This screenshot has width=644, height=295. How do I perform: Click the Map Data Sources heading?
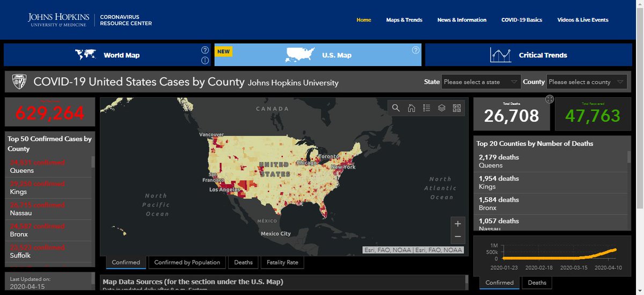[193, 282]
